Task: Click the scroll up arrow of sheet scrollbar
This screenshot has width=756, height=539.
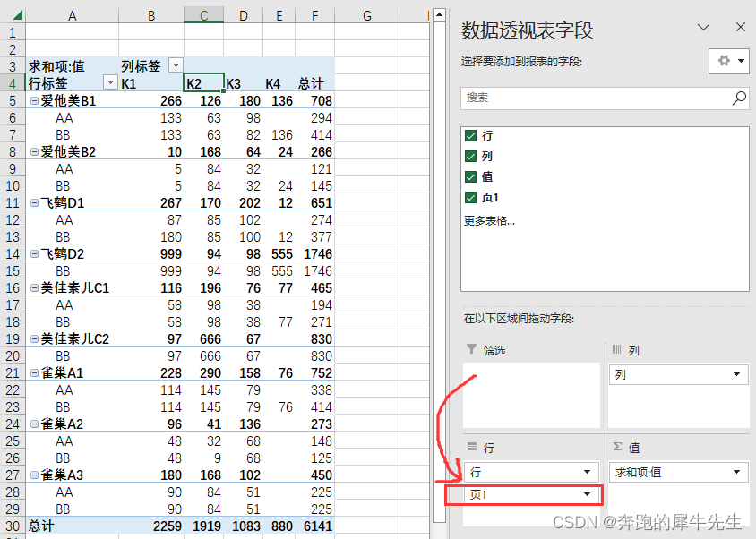Action: pos(439,15)
